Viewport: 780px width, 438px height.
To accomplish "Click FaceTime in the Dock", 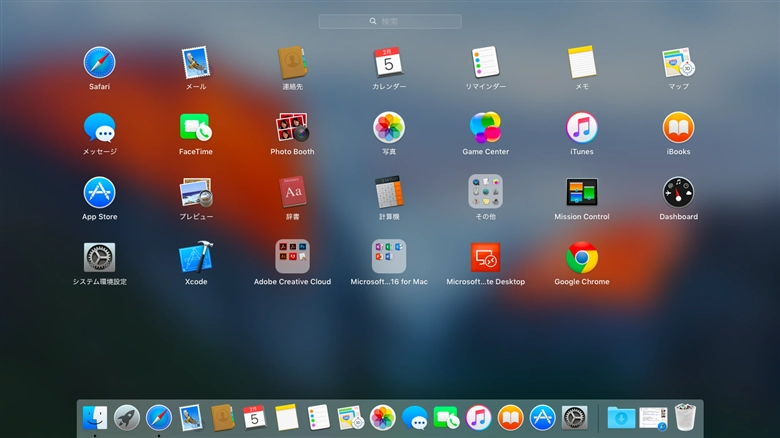I will (x=446, y=417).
